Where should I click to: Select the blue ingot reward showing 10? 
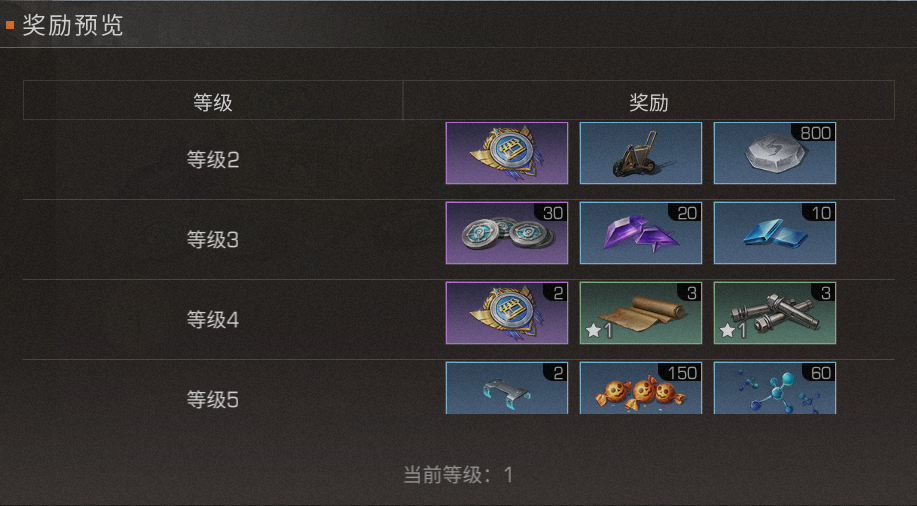point(774,233)
